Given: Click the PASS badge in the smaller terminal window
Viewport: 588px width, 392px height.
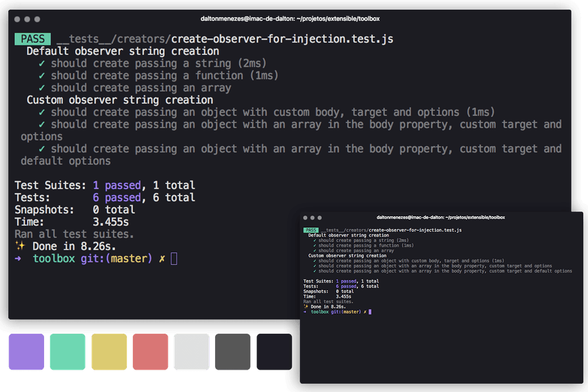Looking at the screenshot, I should tap(310, 230).
